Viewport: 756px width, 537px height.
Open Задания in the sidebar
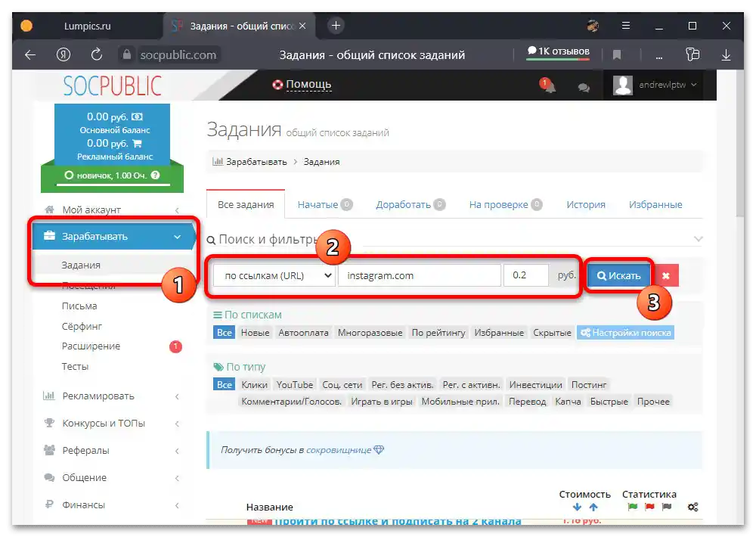coord(81,265)
